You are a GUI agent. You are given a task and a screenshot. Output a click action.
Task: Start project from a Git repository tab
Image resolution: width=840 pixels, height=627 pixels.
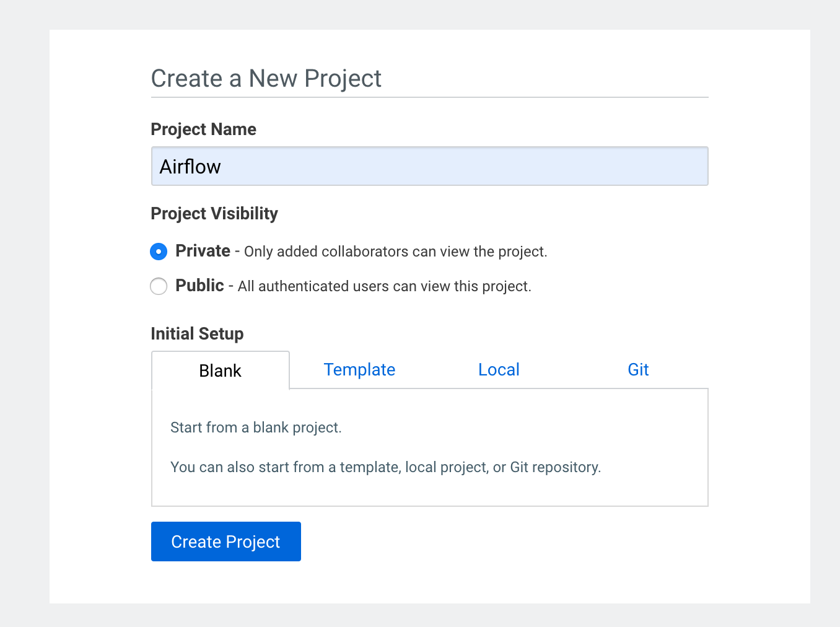638,369
